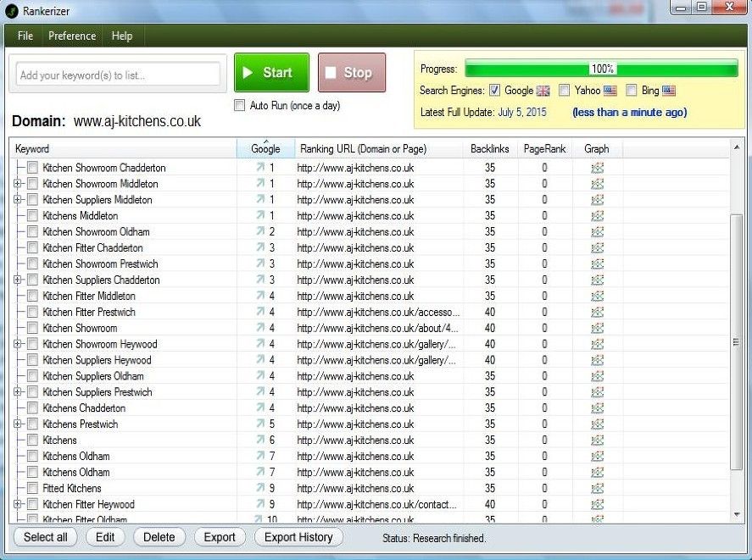
Task: Sort by the PageRank column header
Action: coord(545,148)
